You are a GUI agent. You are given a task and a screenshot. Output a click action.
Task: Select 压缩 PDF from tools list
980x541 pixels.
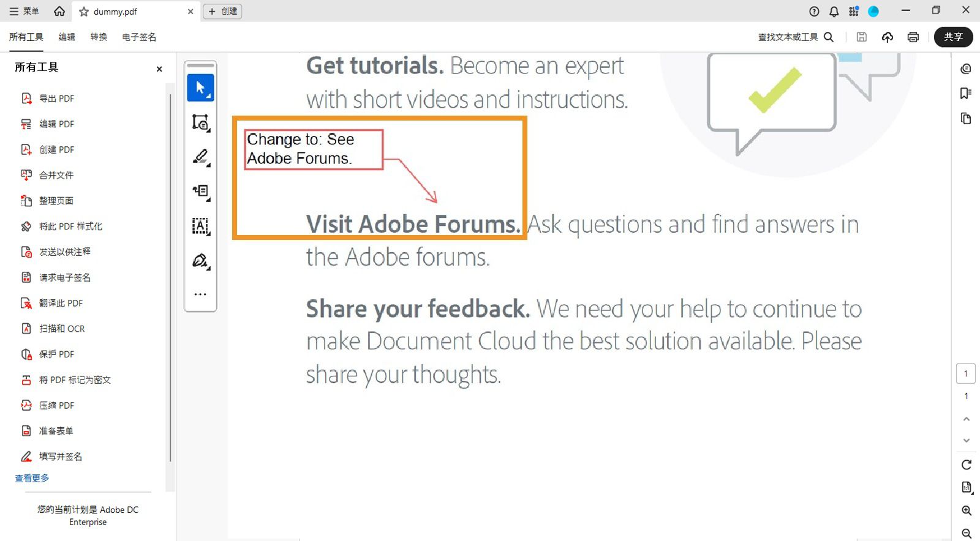point(56,405)
